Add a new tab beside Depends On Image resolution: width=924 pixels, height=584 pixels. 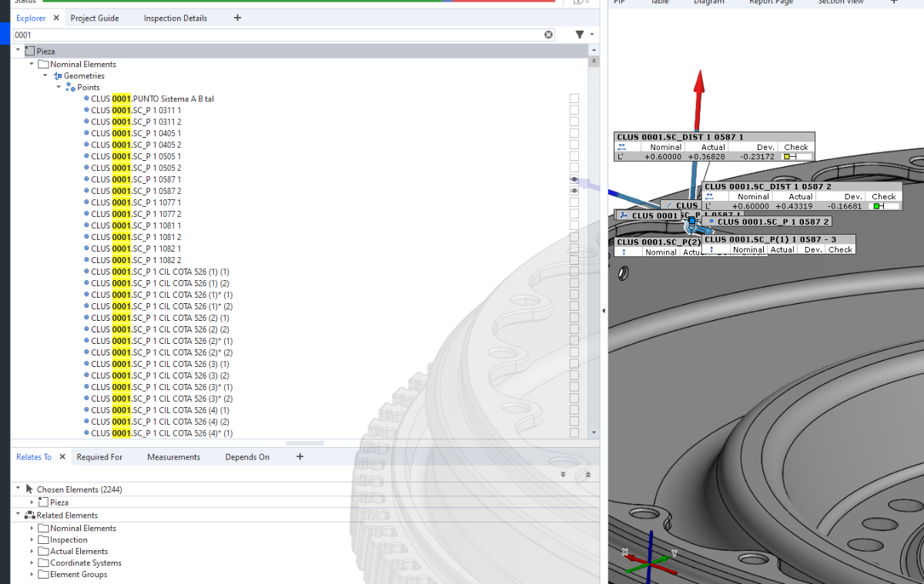tap(300, 457)
